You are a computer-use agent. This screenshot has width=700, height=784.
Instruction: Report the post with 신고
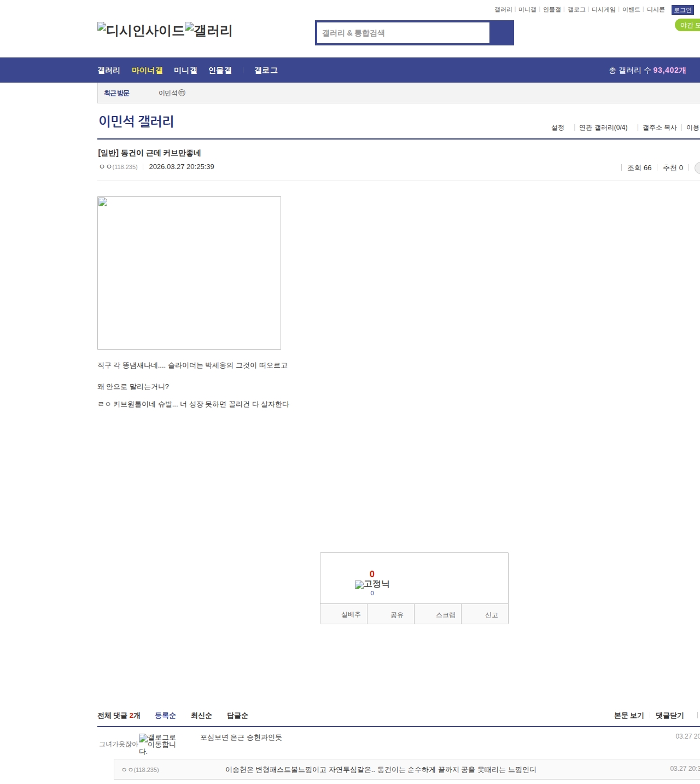(491, 615)
